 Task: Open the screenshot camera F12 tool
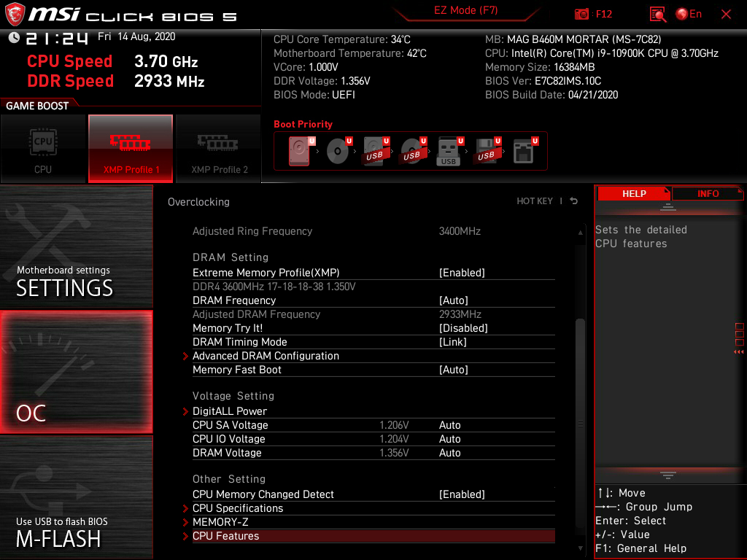[584, 14]
